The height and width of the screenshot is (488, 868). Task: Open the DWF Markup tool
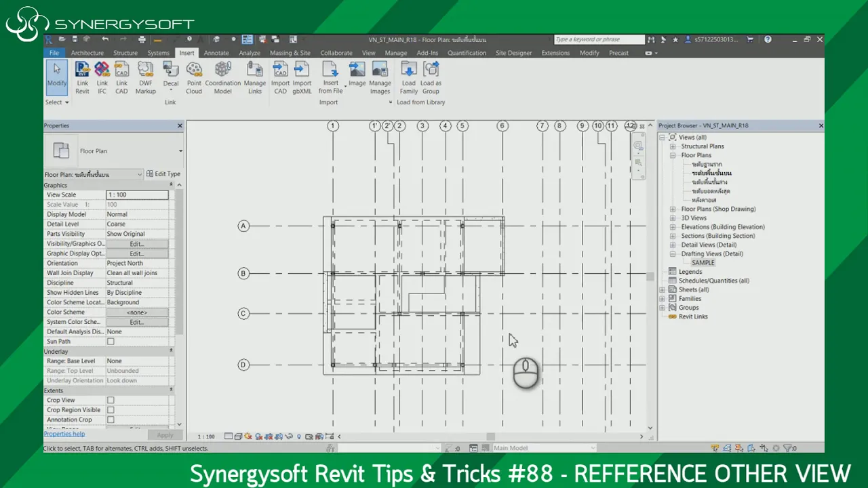(145, 78)
